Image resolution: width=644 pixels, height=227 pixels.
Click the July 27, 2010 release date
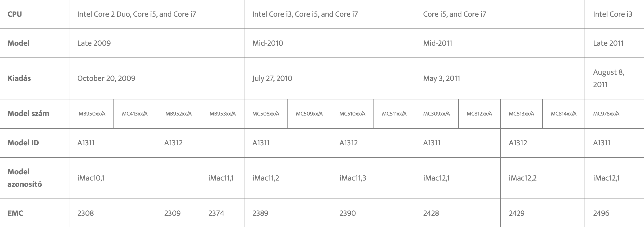tap(272, 78)
